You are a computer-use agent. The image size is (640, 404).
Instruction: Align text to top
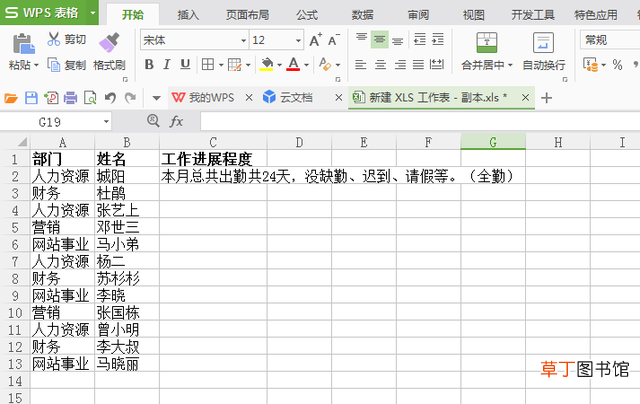(x=361, y=39)
